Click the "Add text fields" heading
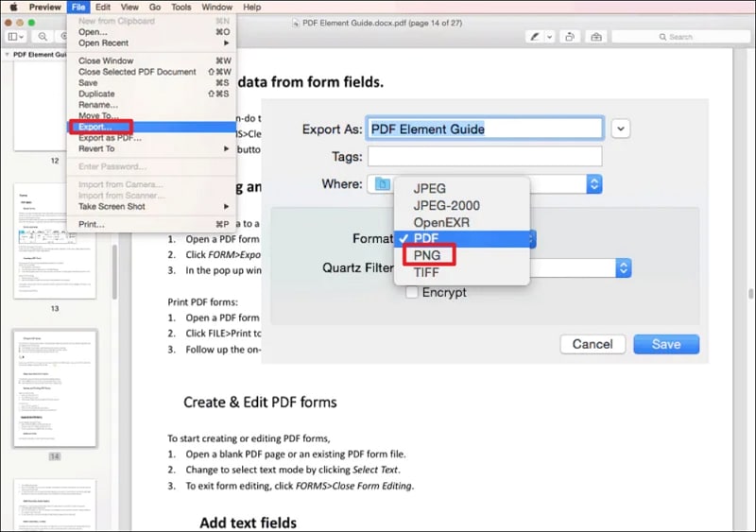Viewport: 756px width, 532px height. 248,523
